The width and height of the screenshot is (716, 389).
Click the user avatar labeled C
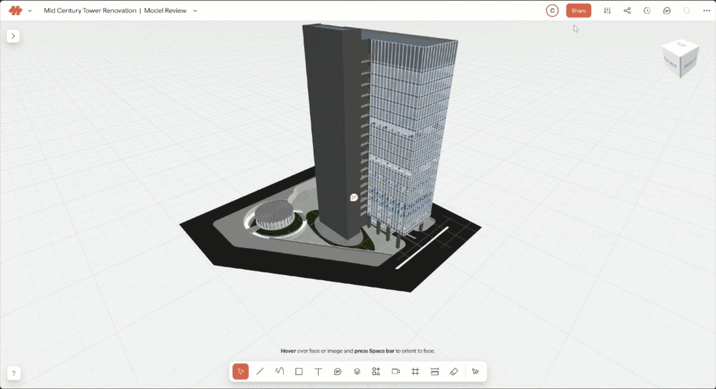pyautogui.click(x=552, y=11)
